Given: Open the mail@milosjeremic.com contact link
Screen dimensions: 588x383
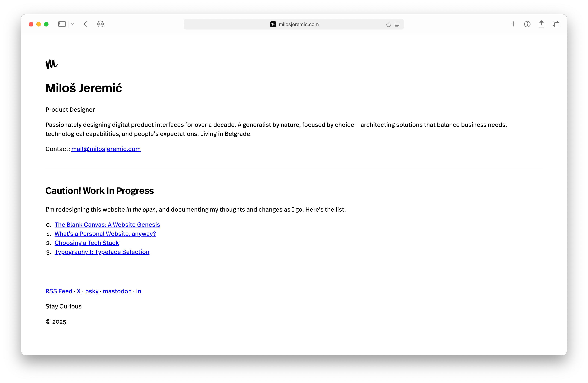Looking at the screenshot, I should click(106, 149).
